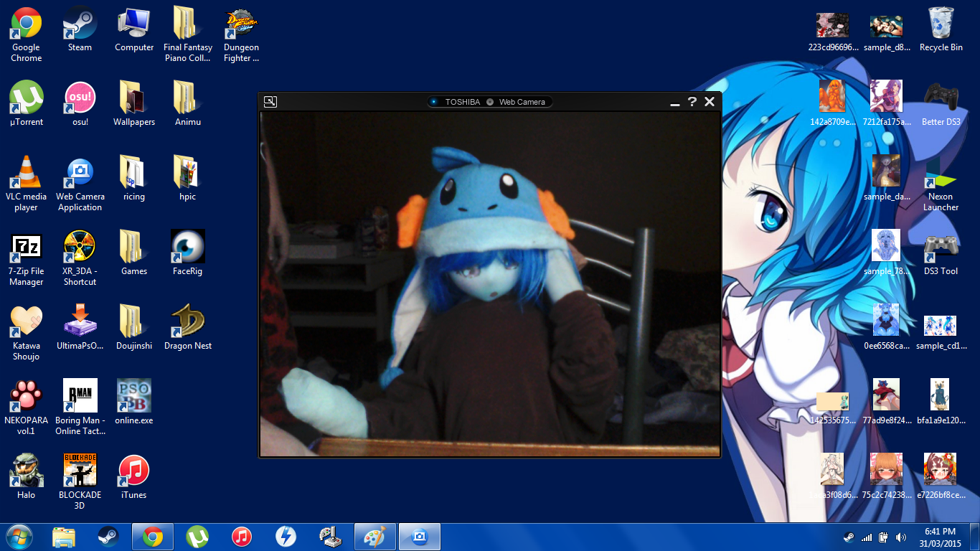Select the sample_d8... image file
The width and height of the screenshot is (980, 551).
pyautogui.click(x=887, y=32)
